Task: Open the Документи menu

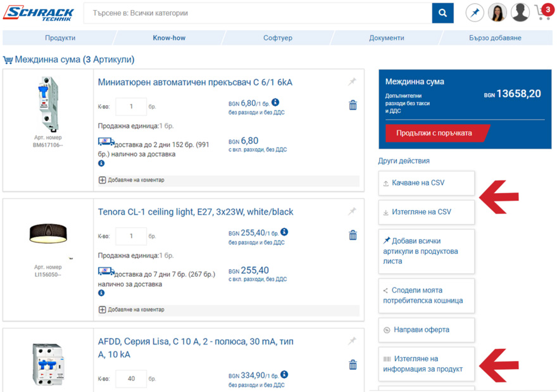Action: point(387,37)
